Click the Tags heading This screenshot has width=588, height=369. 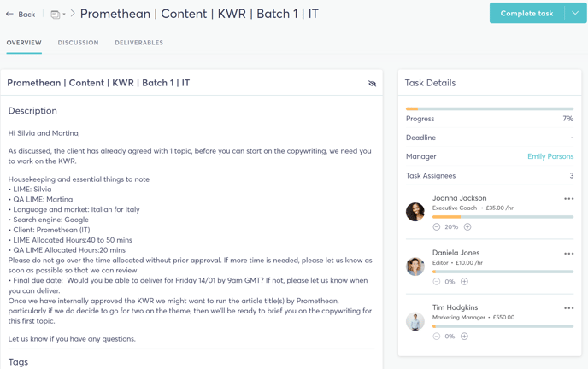pos(18,362)
